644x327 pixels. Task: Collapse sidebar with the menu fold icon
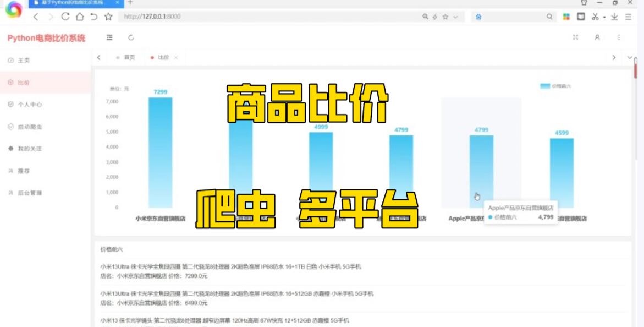109,37
